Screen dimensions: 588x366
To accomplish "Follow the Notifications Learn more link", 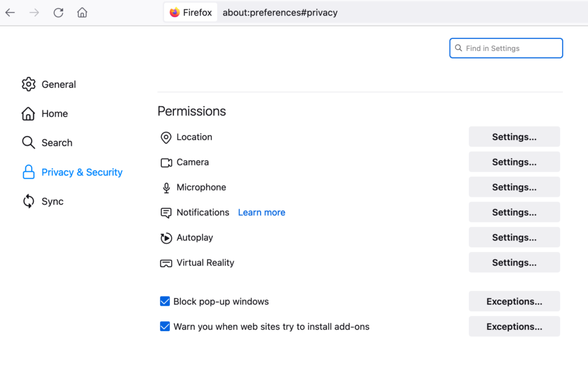I will [261, 212].
